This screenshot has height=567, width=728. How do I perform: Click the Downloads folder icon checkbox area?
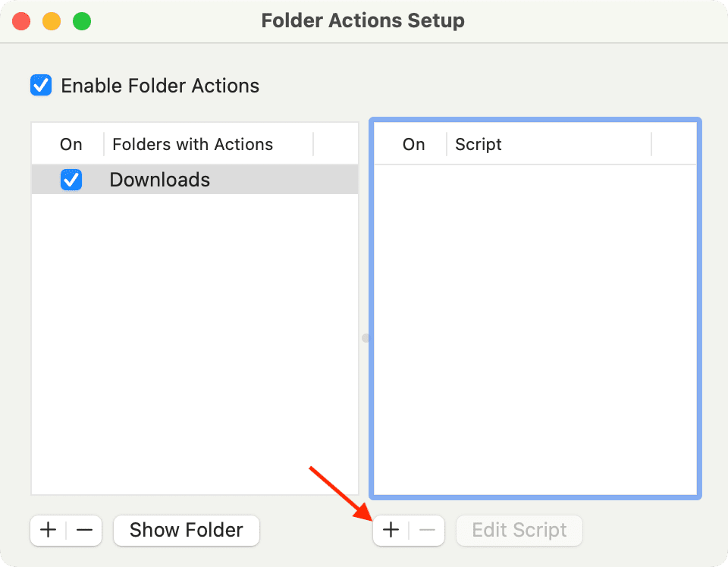[71, 180]
